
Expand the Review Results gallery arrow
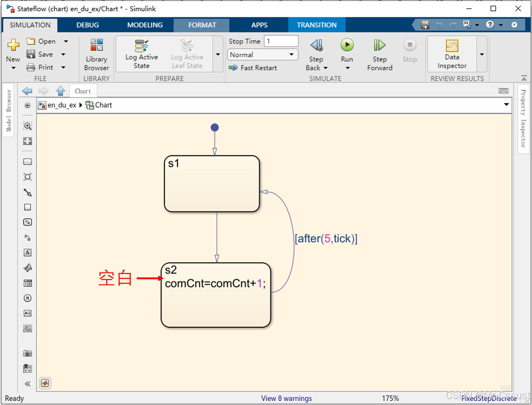(x=482, y=54)
